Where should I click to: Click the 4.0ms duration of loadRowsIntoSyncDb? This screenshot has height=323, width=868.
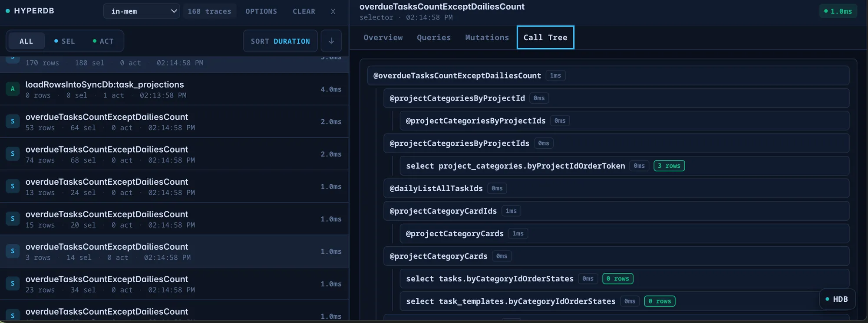331,89
